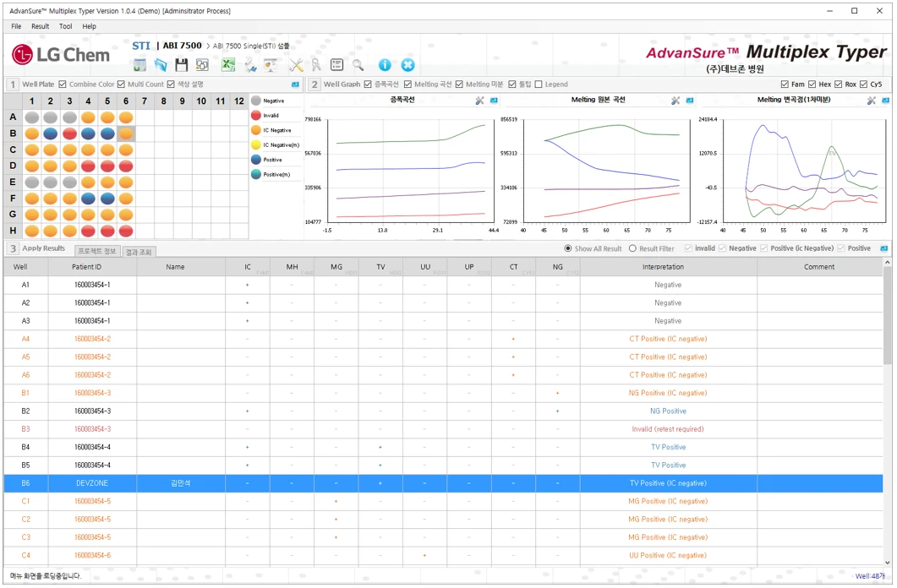Select red well D4 in plate grid
This screenshot has height=588, width=897.
[88, 166]
